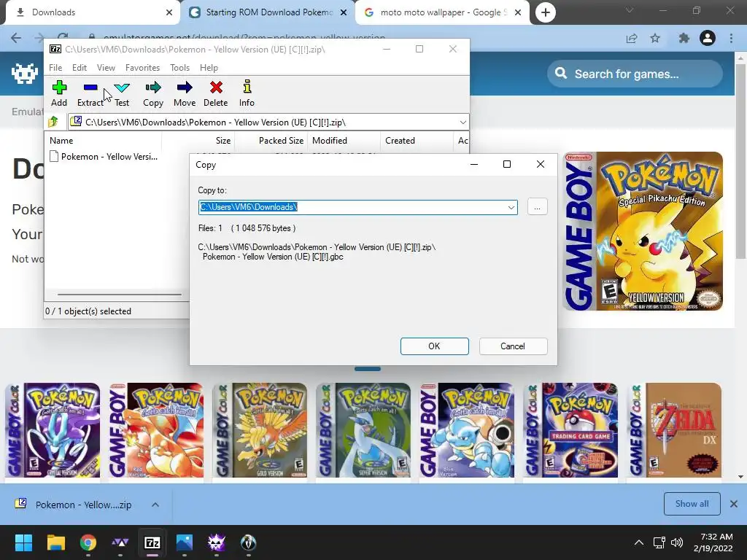The height and width of the screenshot is (560, 747).
Task: Open the volume control in system tray
Action: (676, 542)
